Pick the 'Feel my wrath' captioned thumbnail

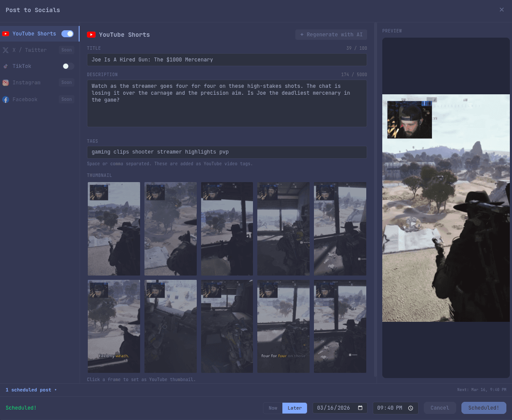[114, 326]
